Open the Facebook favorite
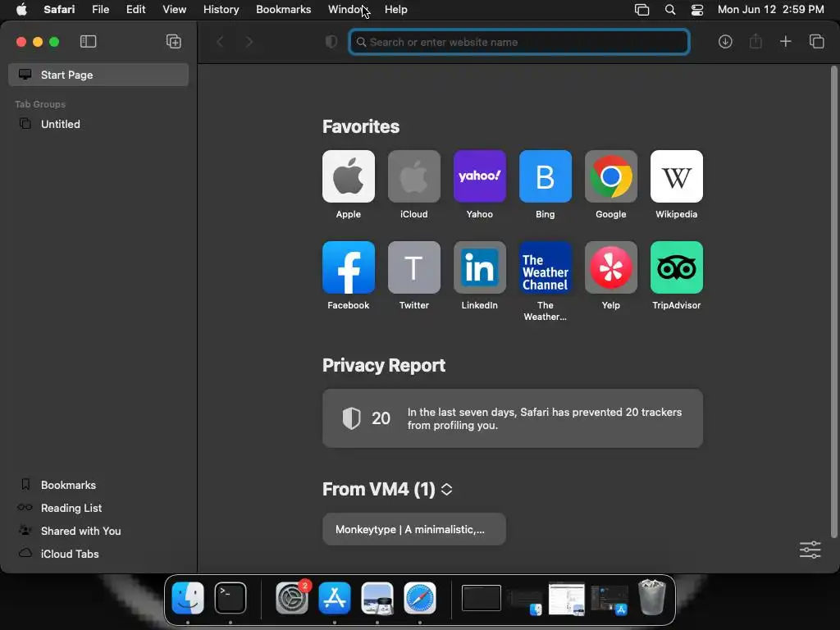The height and width of the screenshot is (630, 840). coord(348,267)
